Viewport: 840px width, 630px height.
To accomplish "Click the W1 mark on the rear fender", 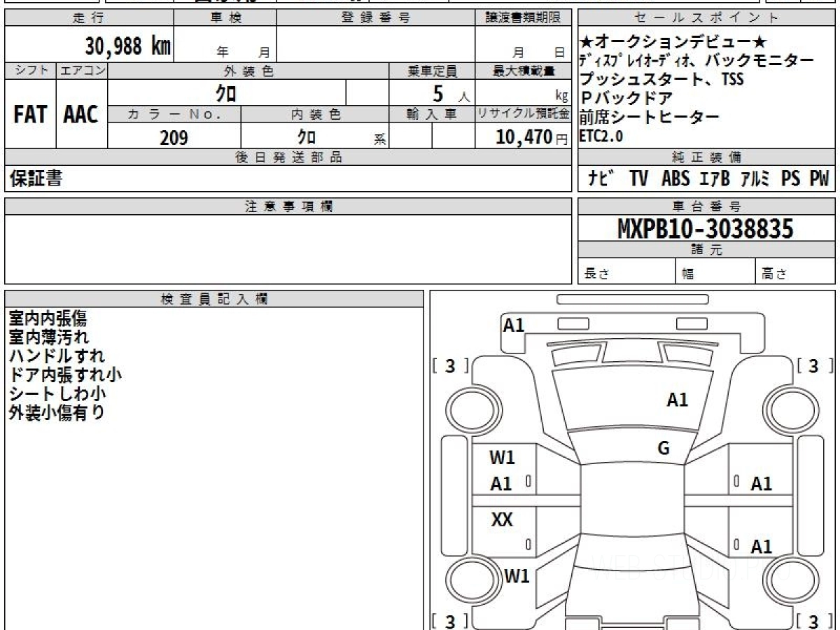I will [x=517, y=577].
